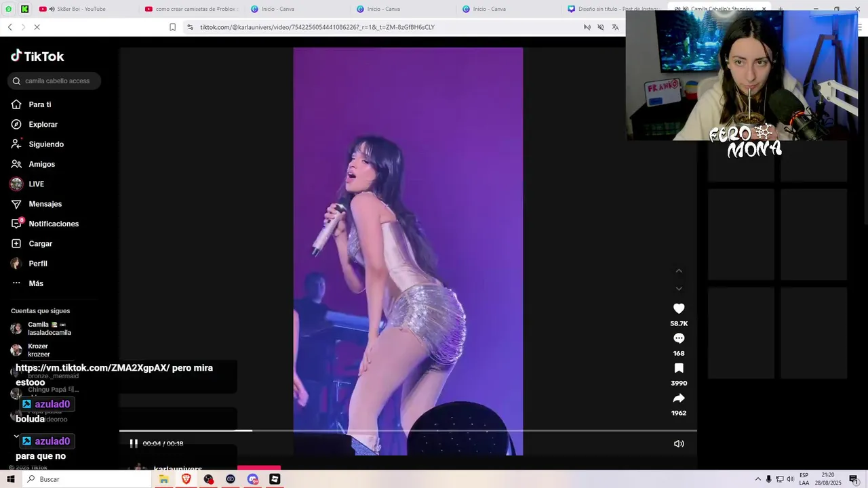Open the pinned green tab icon
The width and height of the screenshot is (868, 488).
tap(9, 9)
